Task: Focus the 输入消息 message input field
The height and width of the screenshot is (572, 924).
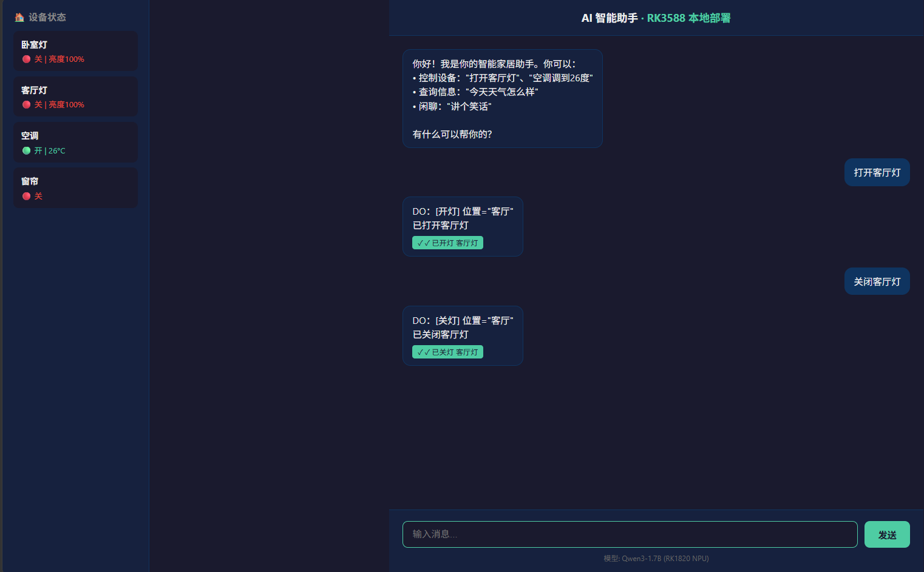Action: [630, 534]
